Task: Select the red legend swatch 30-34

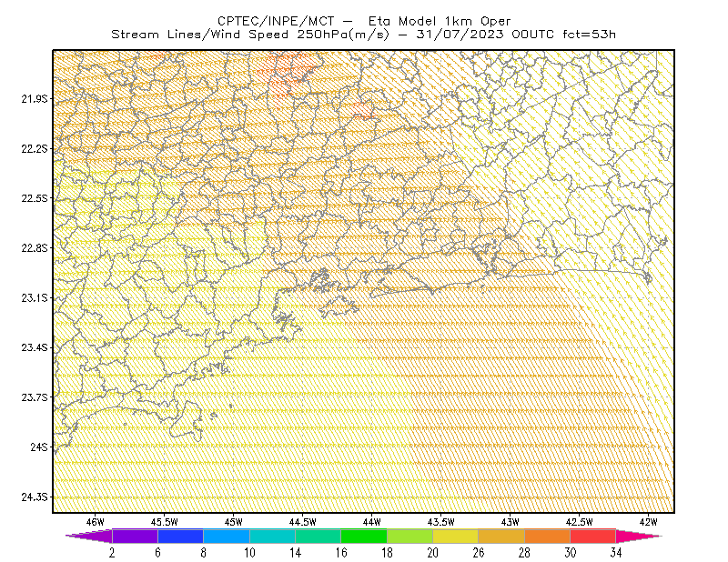Action: (593, 536)
